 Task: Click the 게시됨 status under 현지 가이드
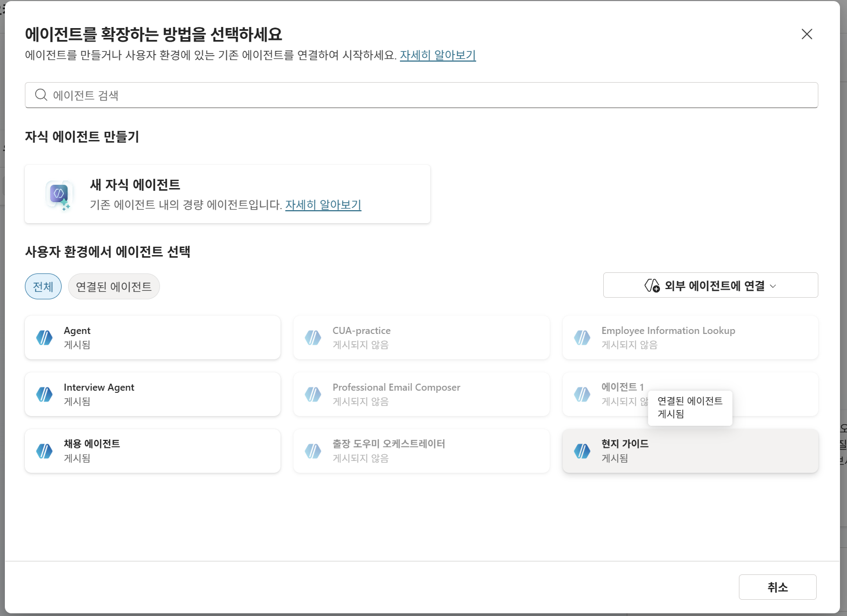point(615,458)
